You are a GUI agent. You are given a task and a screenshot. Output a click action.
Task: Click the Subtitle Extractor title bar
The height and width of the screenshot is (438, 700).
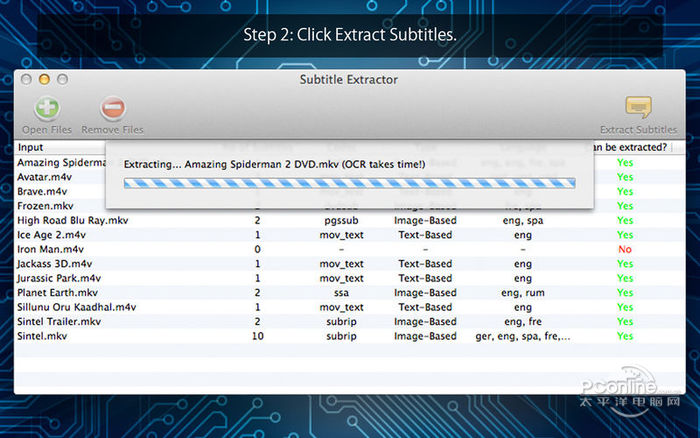point(348,79)
